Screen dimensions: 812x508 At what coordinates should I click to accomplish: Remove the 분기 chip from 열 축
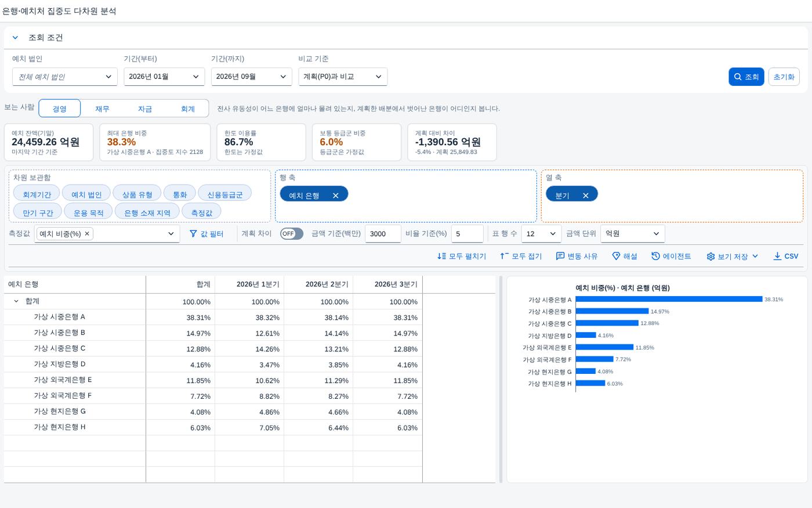click(586, 196)
